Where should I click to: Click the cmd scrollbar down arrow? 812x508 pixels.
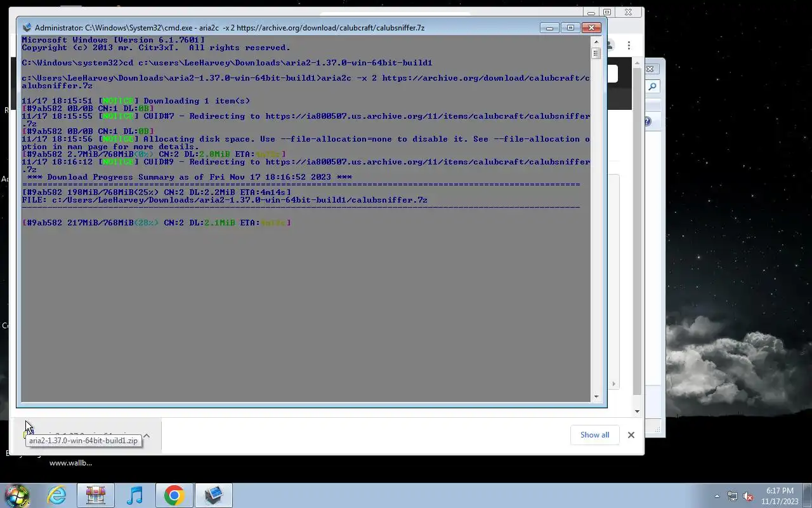click(x=596, y=397)
